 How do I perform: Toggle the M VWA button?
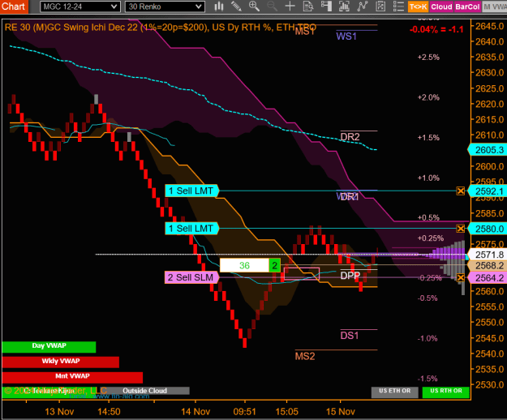[x=494, y=6]
